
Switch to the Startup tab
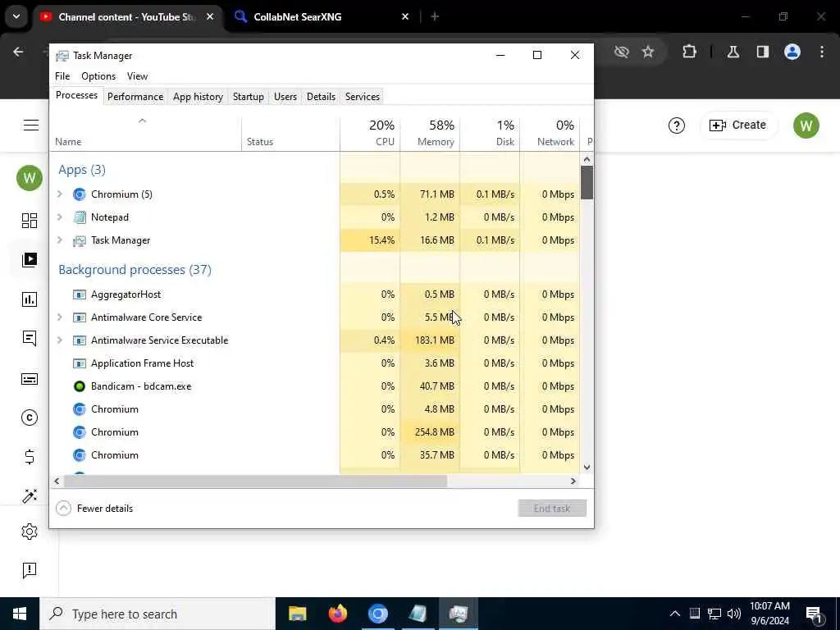click(x=248, y=97)
